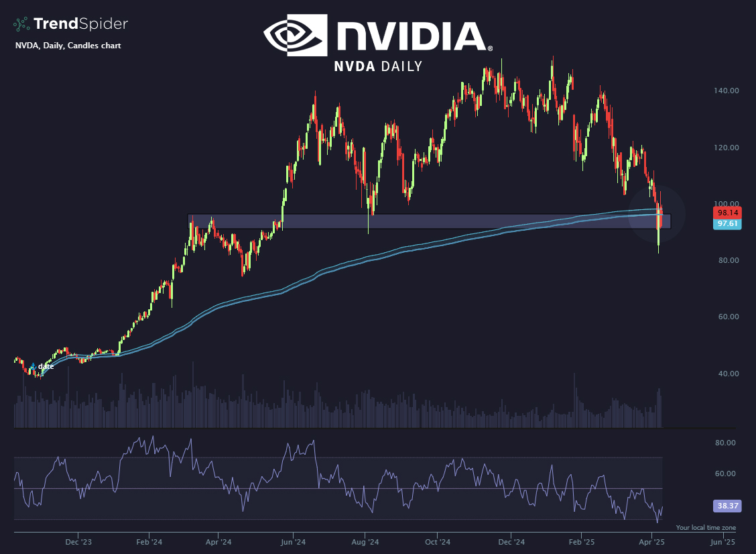Screen dimensions: 756x554
Task: Click the 100.00 price axis label
Action: (x=726, y=204)
